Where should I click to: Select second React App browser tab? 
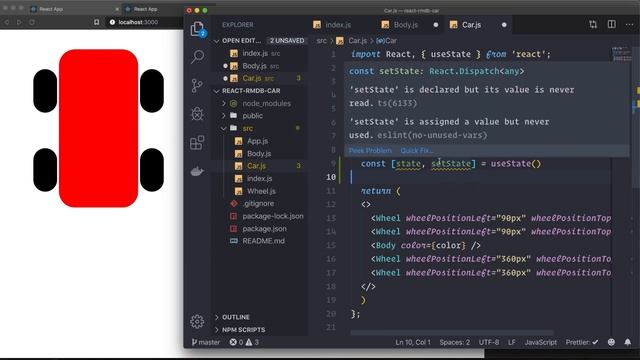tap(145, 9)
